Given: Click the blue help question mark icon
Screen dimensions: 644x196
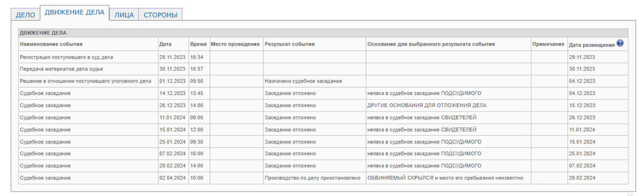Looking at the screenshot, I should [620, 43].
